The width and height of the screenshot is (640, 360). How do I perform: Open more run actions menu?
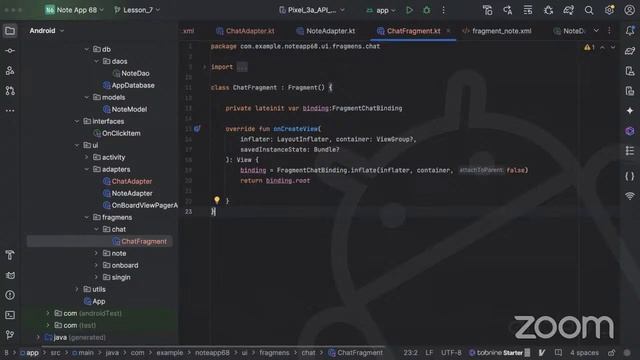pos(444,10)
